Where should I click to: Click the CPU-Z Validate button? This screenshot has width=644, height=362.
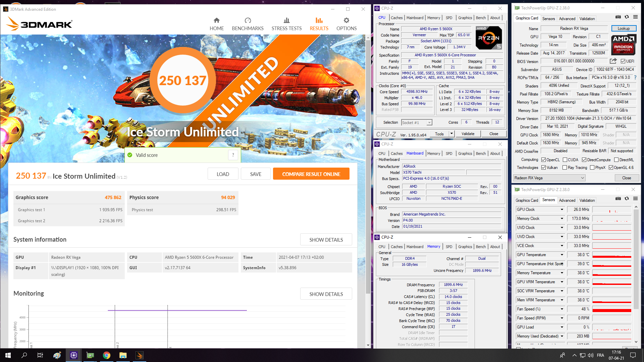click(x=468, y=134)
